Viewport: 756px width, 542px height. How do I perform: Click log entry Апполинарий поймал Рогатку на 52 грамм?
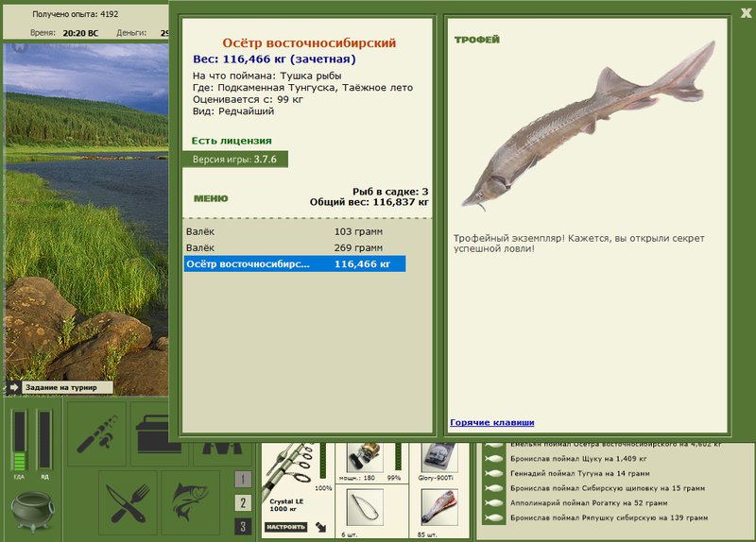(589, 503)
